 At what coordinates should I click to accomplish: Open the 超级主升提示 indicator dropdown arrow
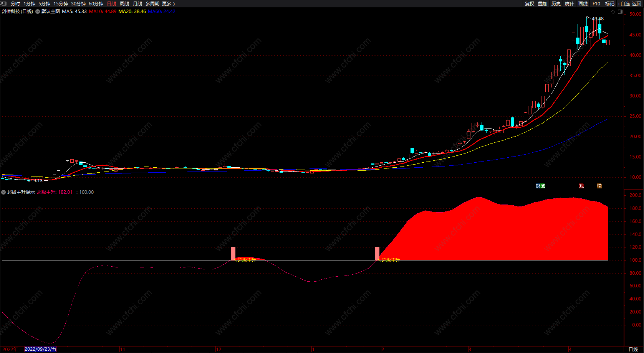click(x=3, y=192)
